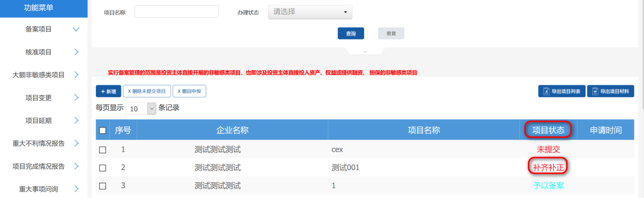
Task: Expand the 重大事项问询 chevron arrow
Action: click(x=76, y=189)
